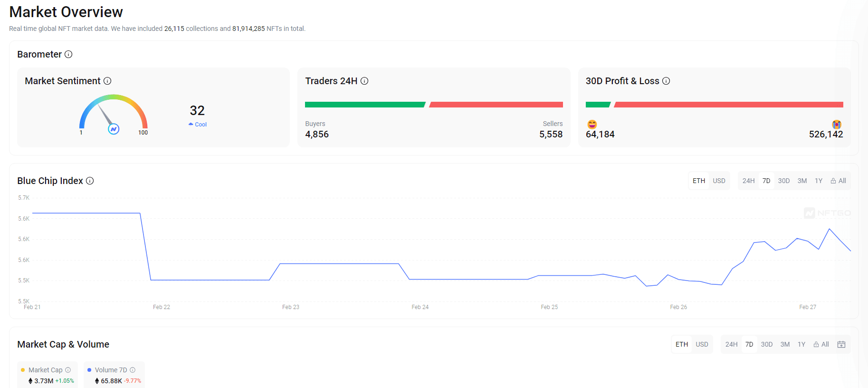Switch Market Cap & Volume to ETH
The image size is (868, 388).
point(682,344)
